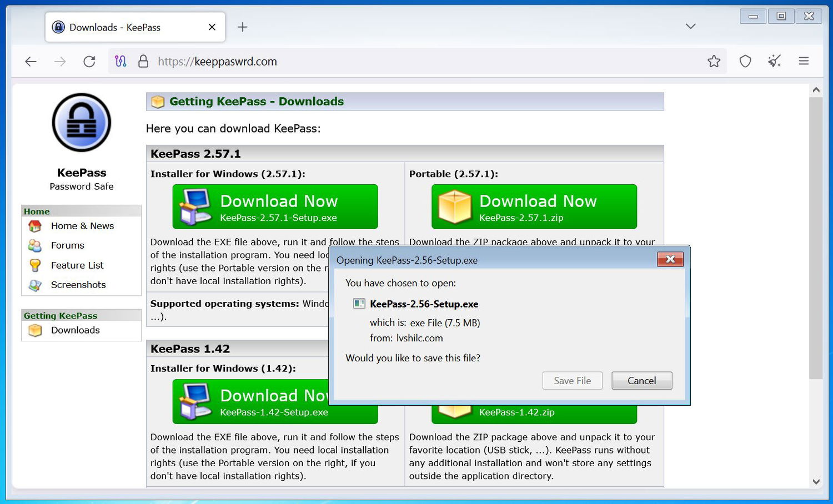Screen dimensions: 833x504
Task: Click the KeePass 1.42 section heading
Action: click(190, 349)
